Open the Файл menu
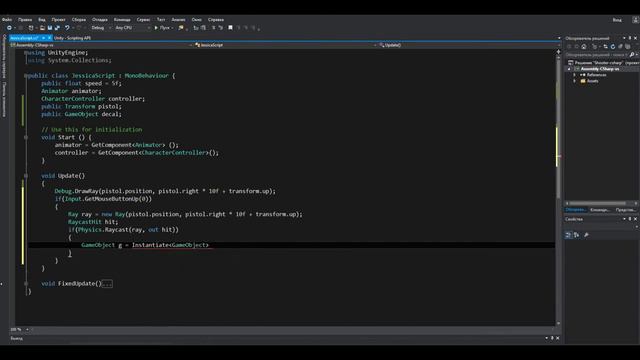640x360 pixels. pyautogui.click(x=7, y=20)
